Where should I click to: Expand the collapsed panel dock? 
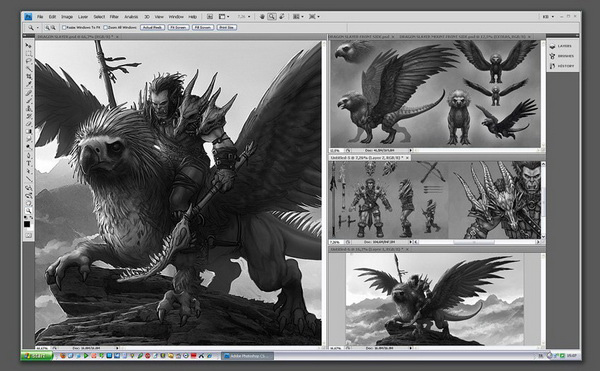coord(577,36)
